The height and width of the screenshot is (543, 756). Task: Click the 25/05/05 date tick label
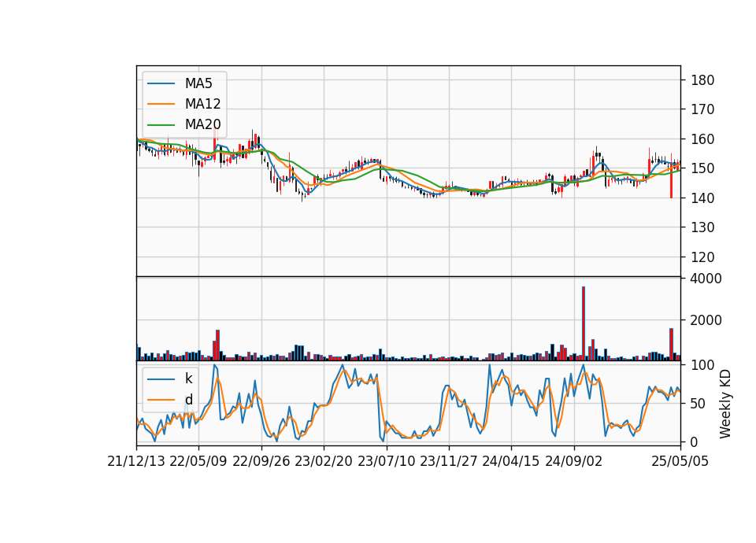[x=680, y=461]
